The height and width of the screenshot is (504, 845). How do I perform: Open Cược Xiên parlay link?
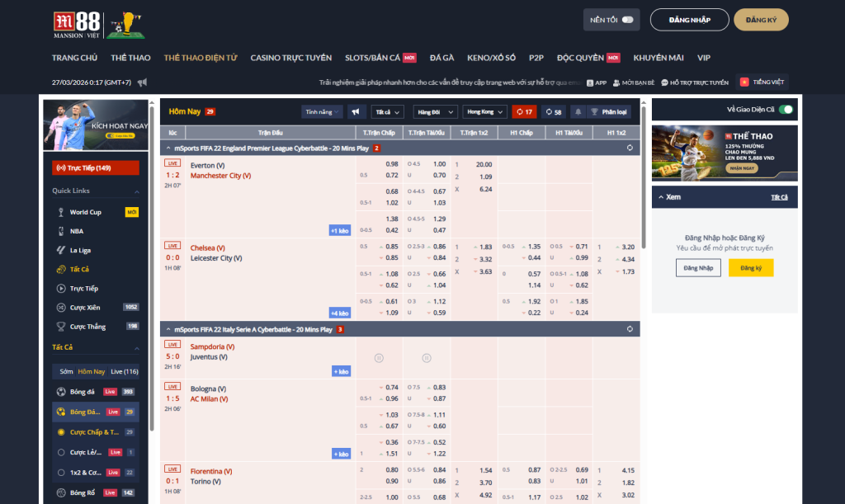(x=96, y=308)
